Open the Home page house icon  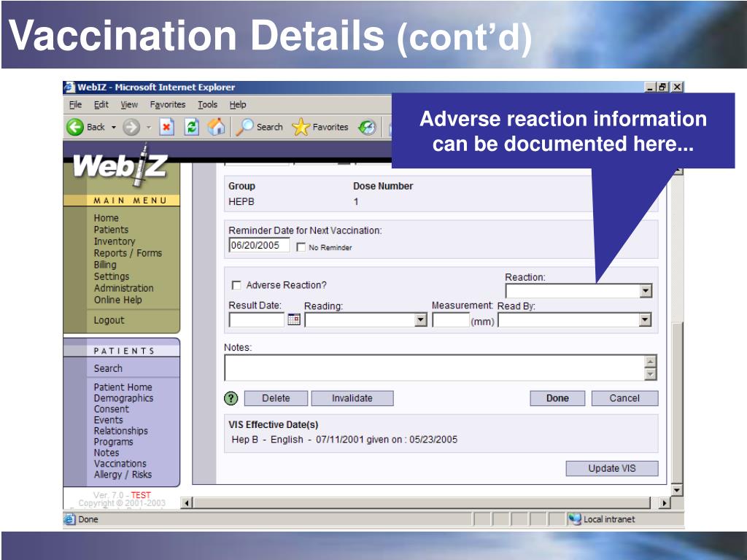click(216, 127)
